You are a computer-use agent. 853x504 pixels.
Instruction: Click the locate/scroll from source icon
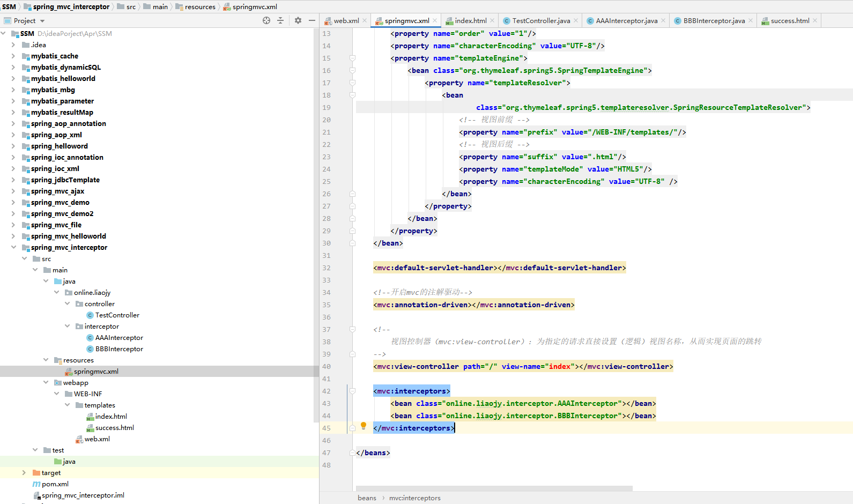pos(266,20)
